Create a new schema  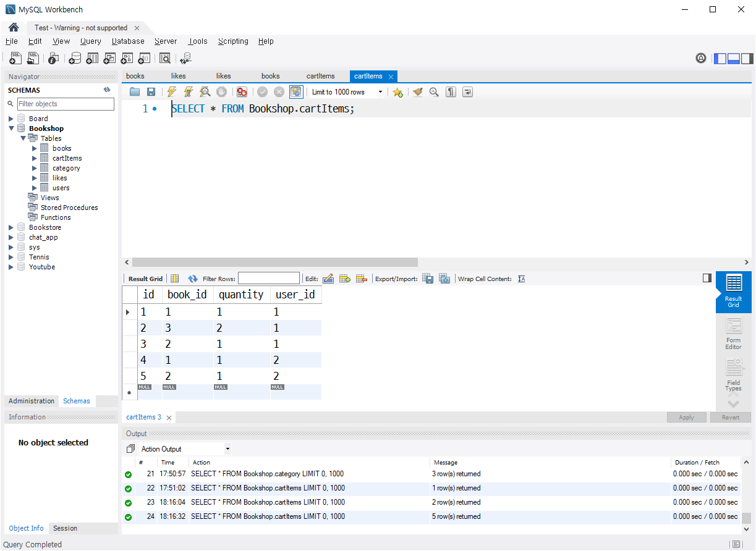point(75,58)
